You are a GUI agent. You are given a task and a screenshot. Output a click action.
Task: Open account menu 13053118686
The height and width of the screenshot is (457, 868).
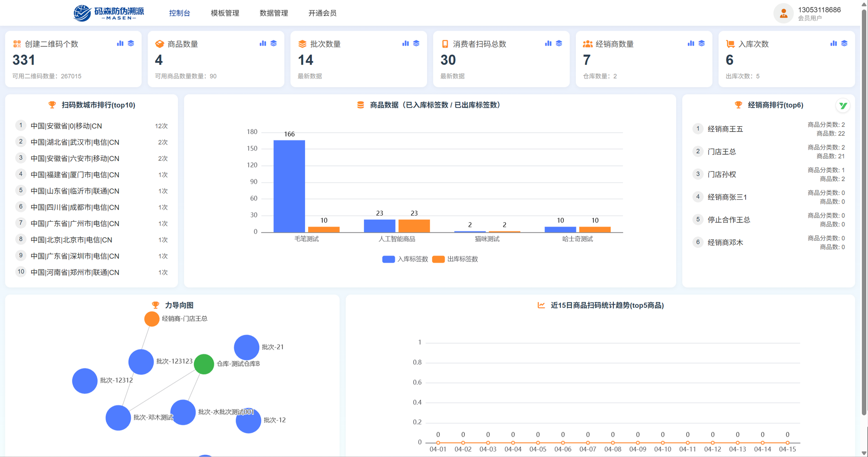[819, 10]
